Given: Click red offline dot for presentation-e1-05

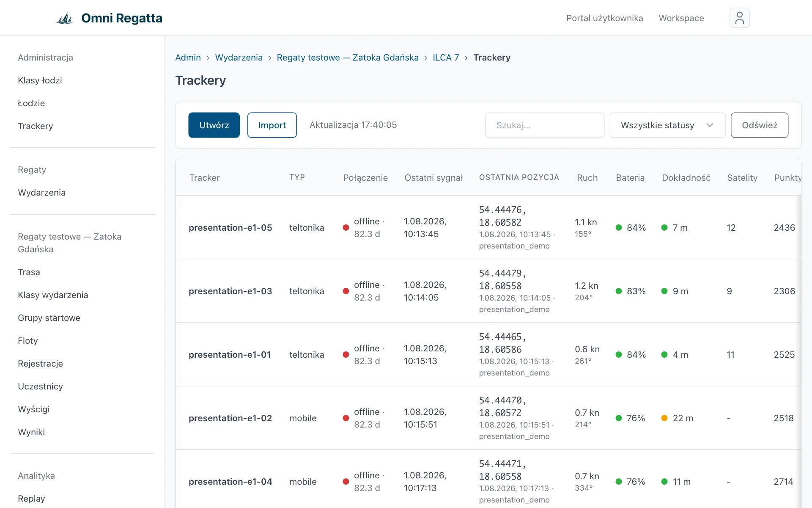Looking at the screenshot, I should pos(346,228).
